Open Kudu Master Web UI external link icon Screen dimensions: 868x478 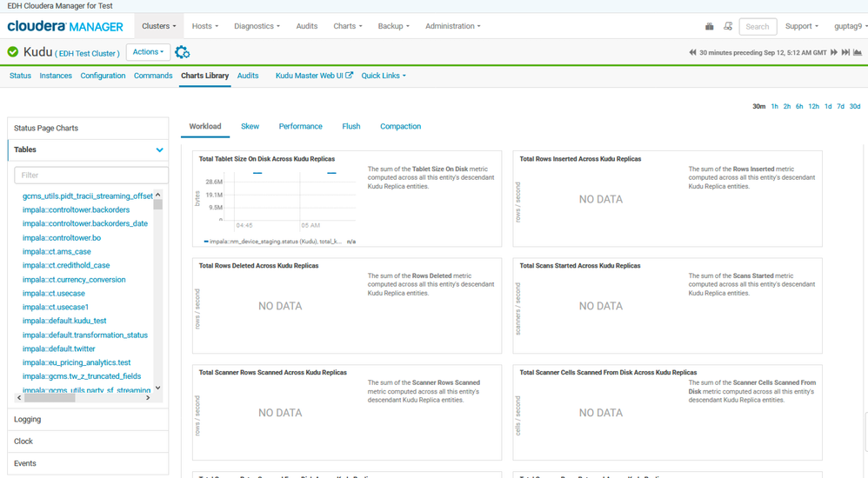tap(350, 76)
